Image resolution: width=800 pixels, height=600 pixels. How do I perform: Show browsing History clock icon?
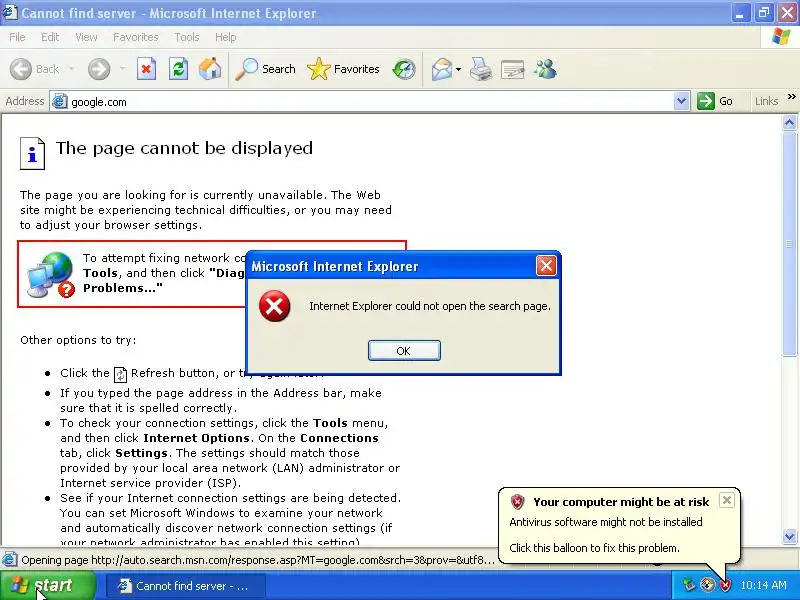tap(404, 69)
